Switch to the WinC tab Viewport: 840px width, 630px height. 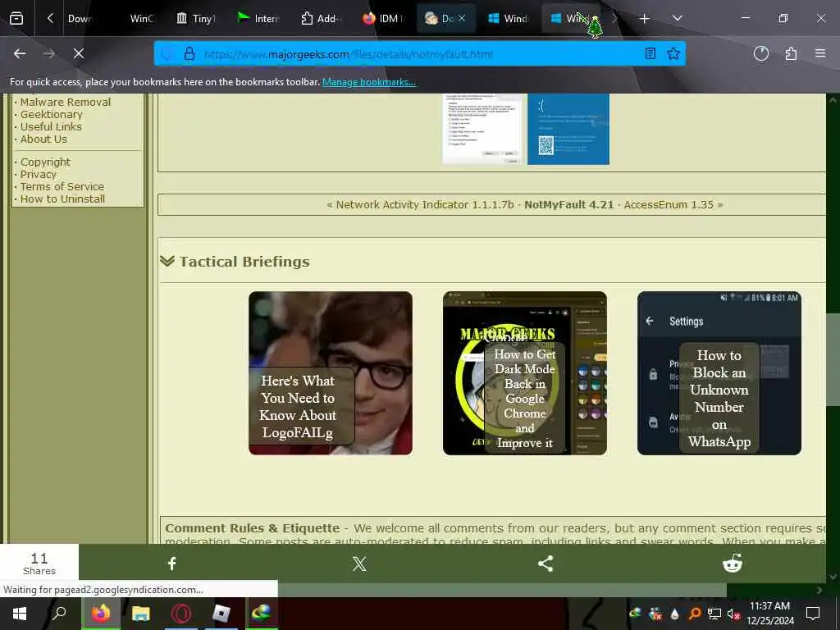tap(141, 19)
